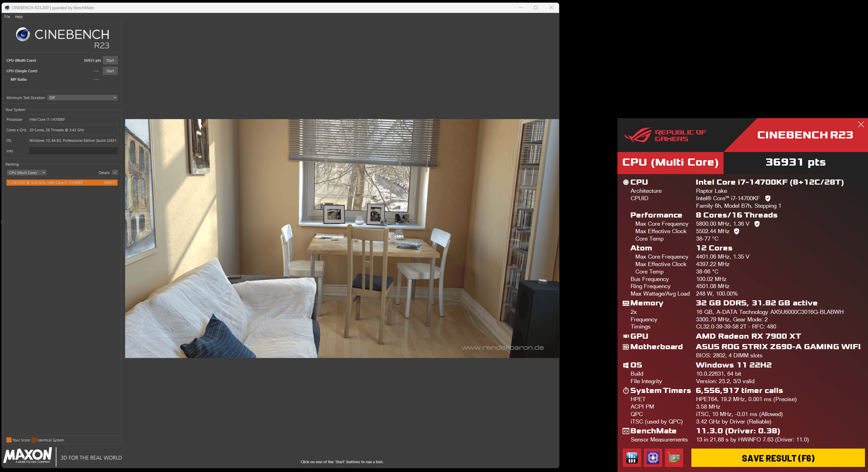This screenshot has width=868, height=472.
Task: Open the File menu
Action: tap(7, 17)
